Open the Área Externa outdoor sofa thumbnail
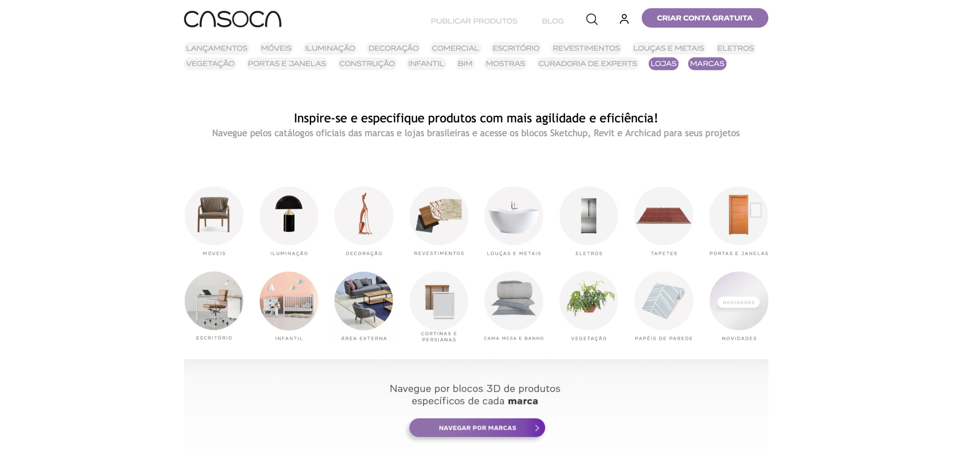The width and height of the screenshot is (980, 467). click(364, 301)
